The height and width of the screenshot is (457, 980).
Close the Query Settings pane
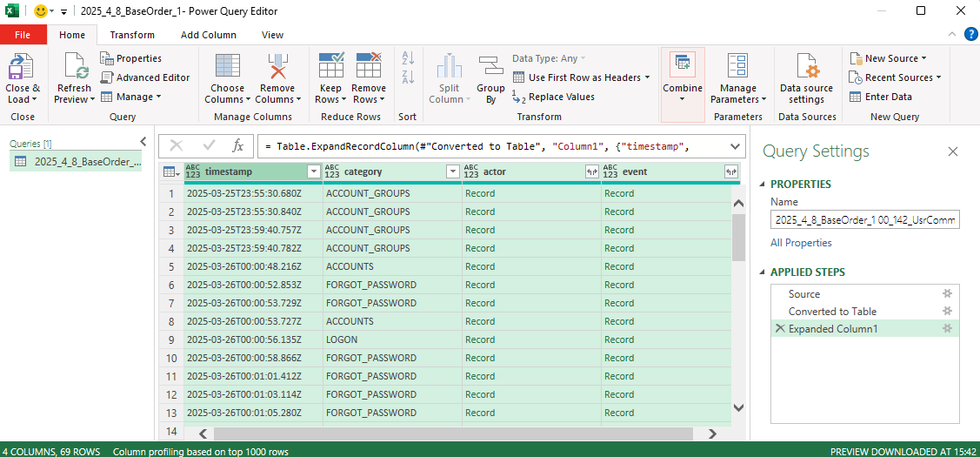(x=952, y=151)
